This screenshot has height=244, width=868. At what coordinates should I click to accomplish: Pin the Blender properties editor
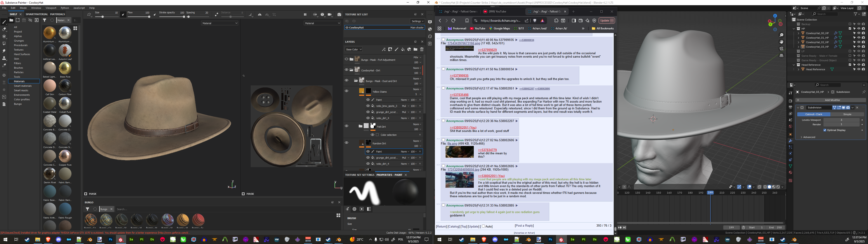point(864,92)
